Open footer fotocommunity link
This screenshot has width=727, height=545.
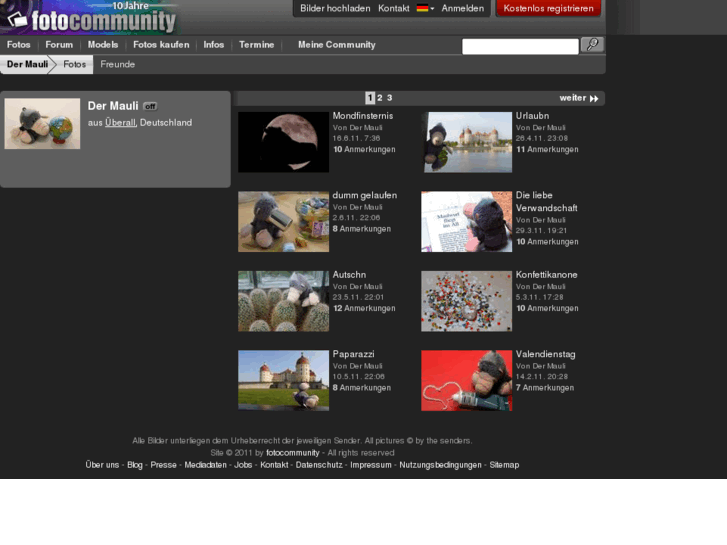pyautogui.click(x=293, y=453)
